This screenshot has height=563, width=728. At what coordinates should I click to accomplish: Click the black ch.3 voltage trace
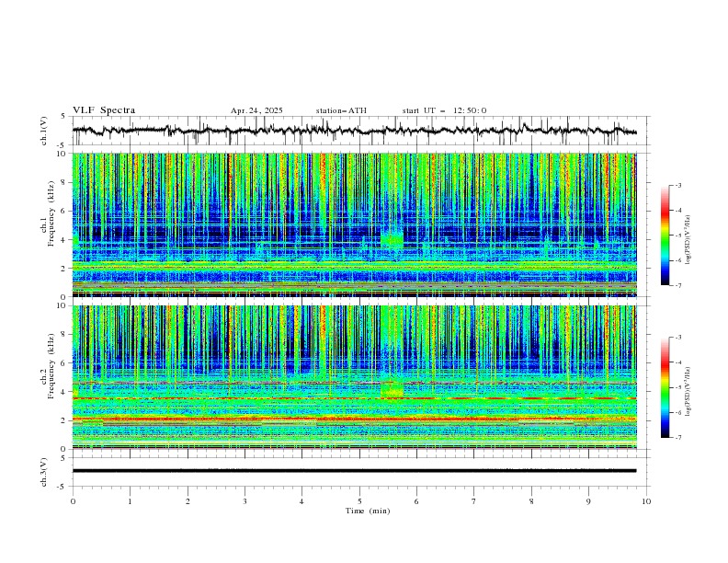pyautogui.click(x=355, y=471)
